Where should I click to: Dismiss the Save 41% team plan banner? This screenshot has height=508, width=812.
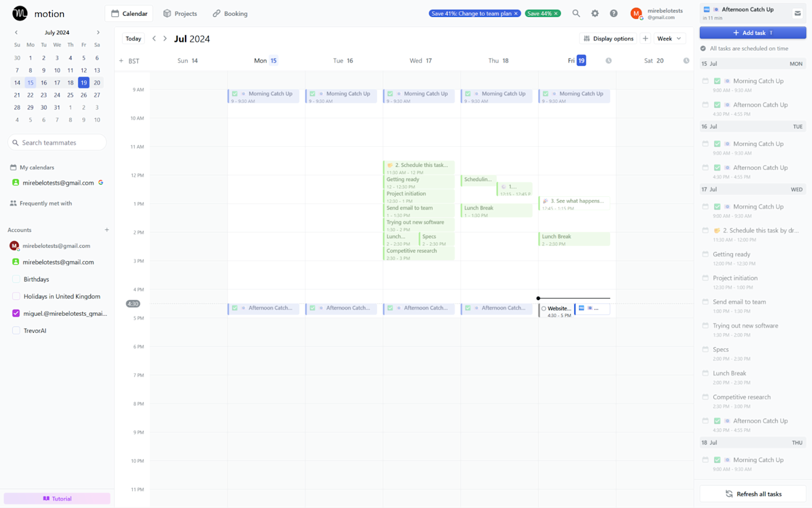tap(516, 13)
